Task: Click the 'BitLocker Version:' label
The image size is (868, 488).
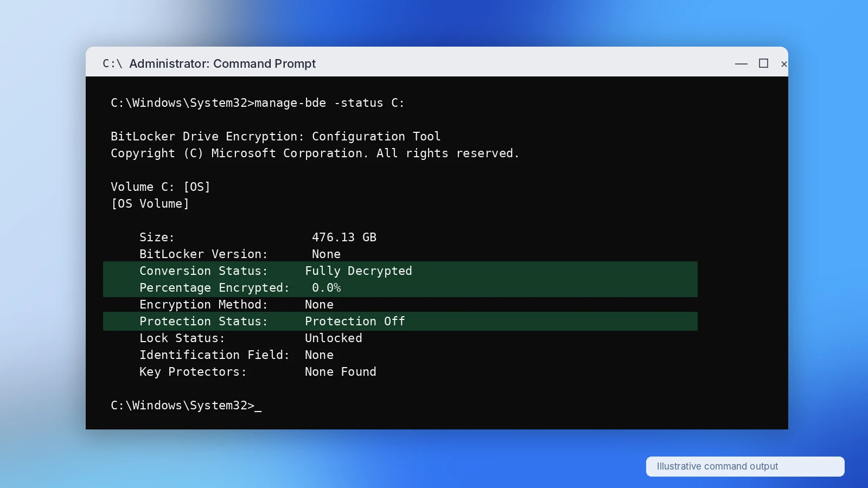Action: coord(203,254)
